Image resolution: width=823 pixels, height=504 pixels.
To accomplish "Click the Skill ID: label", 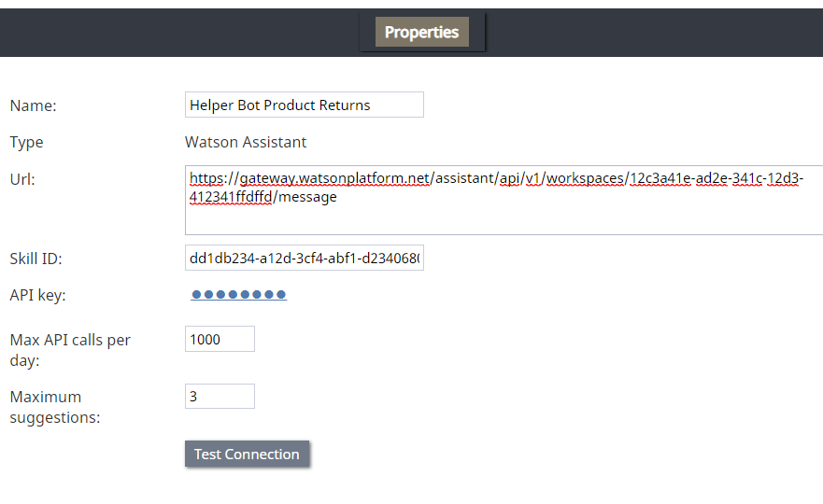I will [x=35, y=259].
